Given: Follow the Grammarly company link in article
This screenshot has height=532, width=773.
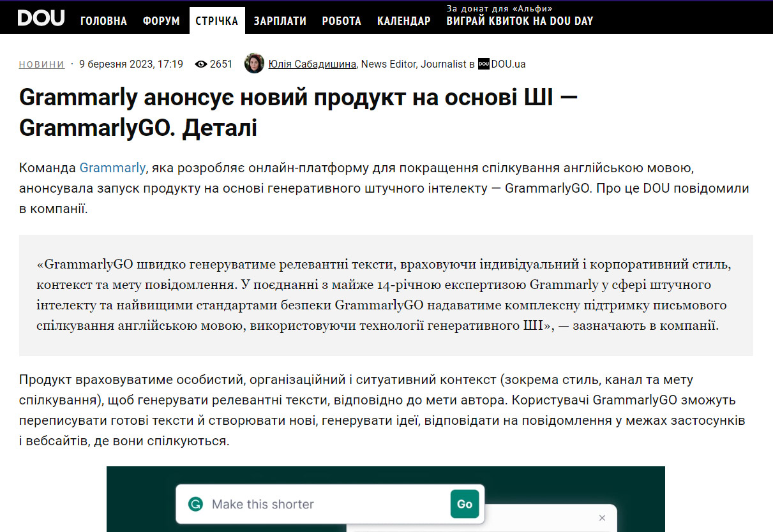Looking at the screenshot, I should (112, 168).
